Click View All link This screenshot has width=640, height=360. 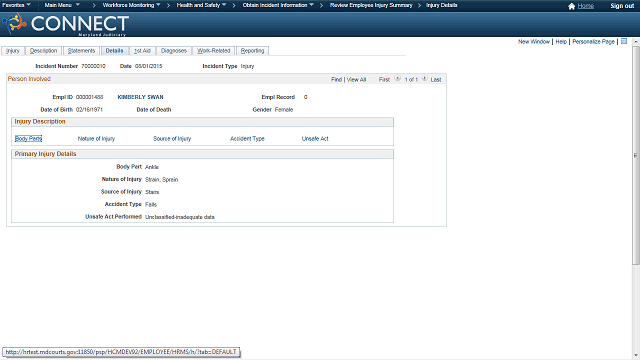[356, 80]
